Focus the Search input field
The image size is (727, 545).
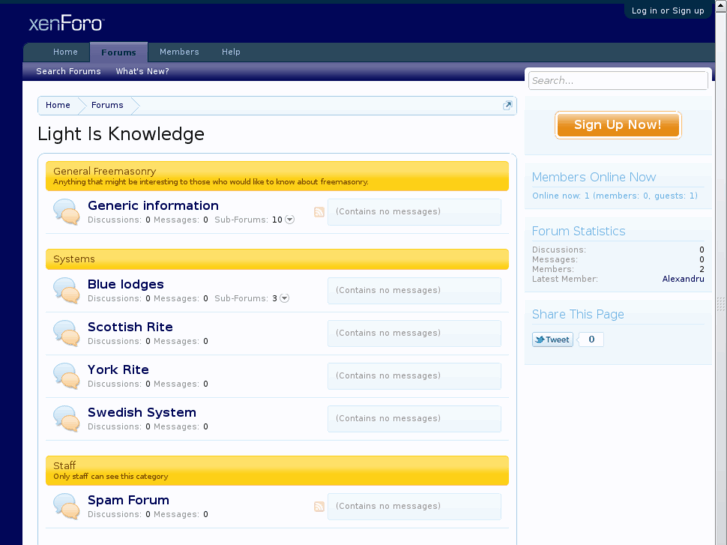(x=617, y=80)
